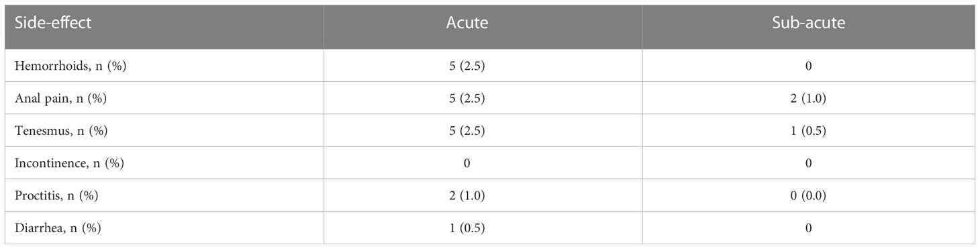Click Tenesmus sub-acute value 1 (0.5)
The height and width of the screenshot is (249, 980).
point(808,130)
